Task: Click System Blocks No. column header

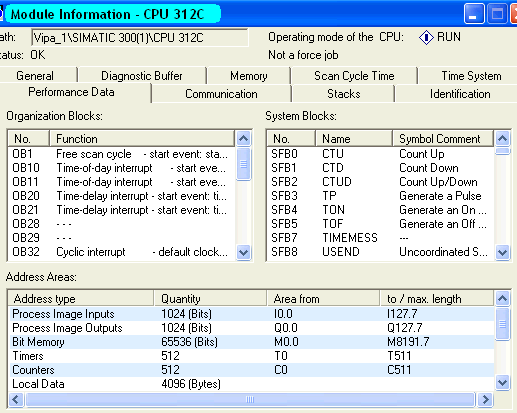Action: coord(291,139)
